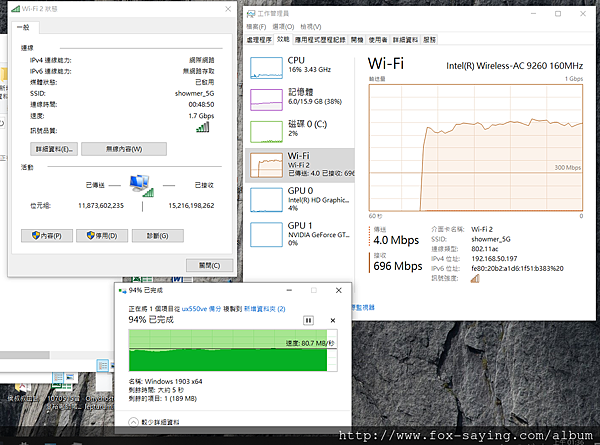Click the bytes sent value 11,873,602,235
The width and height of the screenshot is (600, 445).
(x=101, y=205)
